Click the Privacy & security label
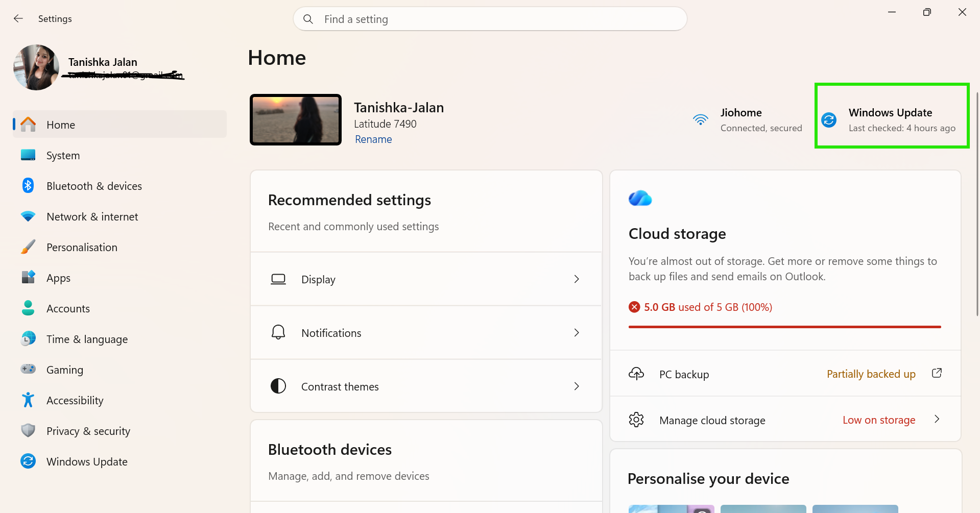980x513 pixels. [88, 431]
